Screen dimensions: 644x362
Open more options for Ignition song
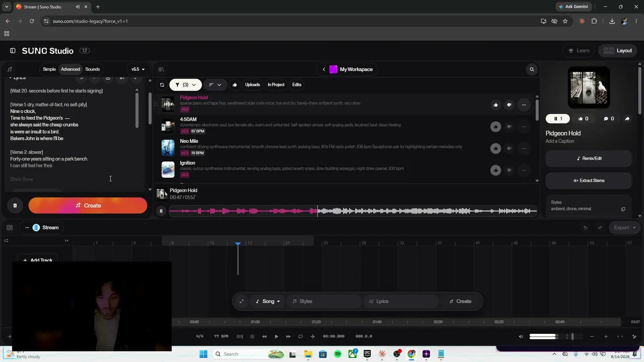click(524, 170)
